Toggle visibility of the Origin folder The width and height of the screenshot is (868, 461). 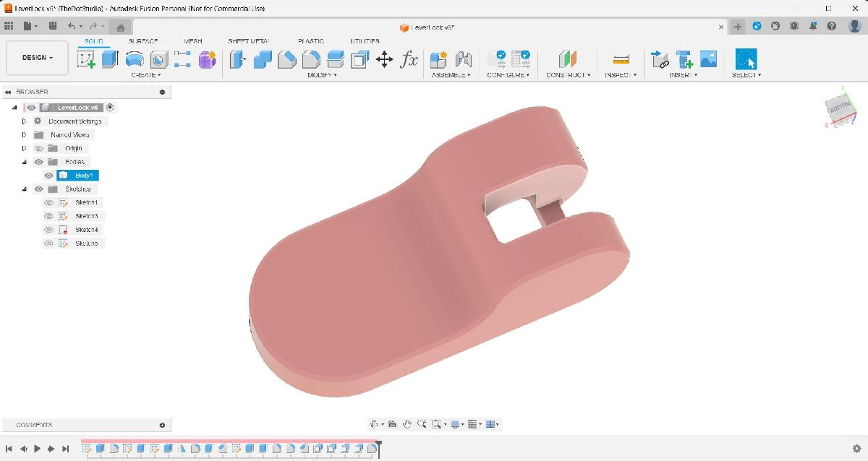(x=39, y=149)
